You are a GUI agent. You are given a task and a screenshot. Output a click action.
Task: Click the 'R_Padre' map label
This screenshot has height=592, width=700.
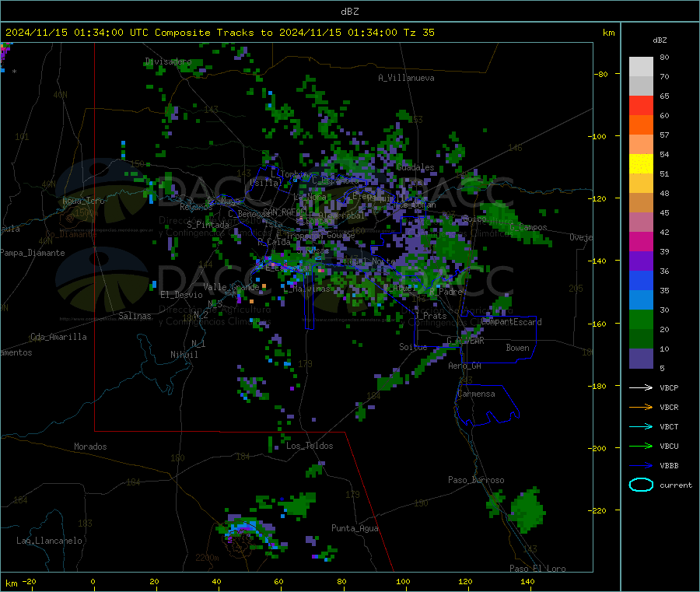coord(446,292)
